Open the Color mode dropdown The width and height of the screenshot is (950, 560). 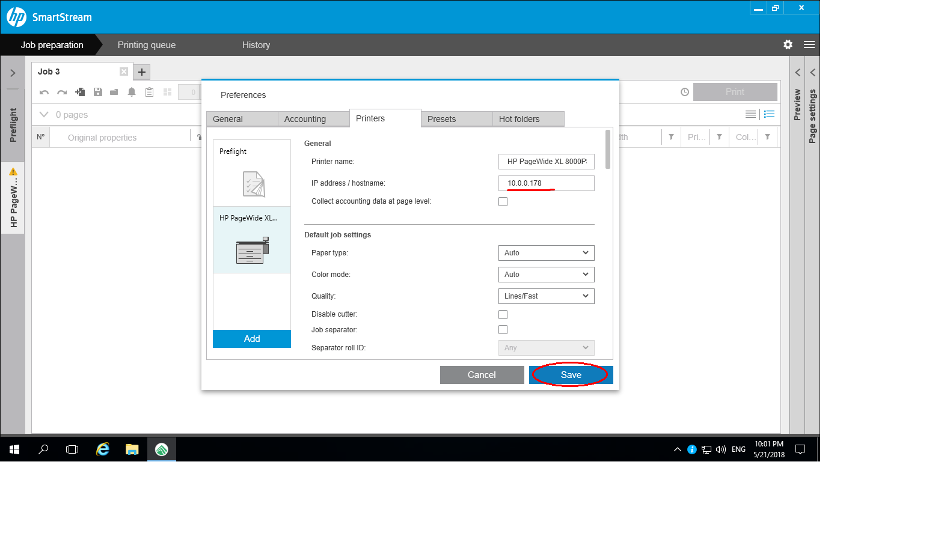pyautogui.click(x=546, y=275)
